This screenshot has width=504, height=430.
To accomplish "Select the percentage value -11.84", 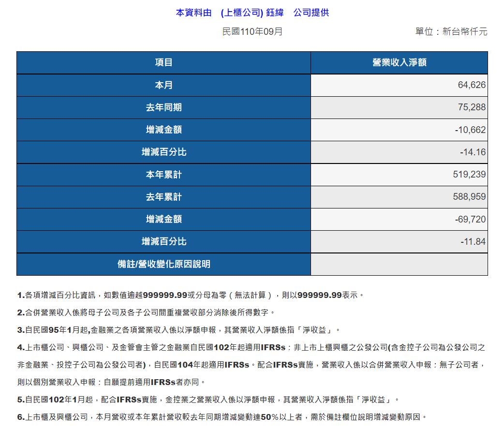I will click(473, 241).
